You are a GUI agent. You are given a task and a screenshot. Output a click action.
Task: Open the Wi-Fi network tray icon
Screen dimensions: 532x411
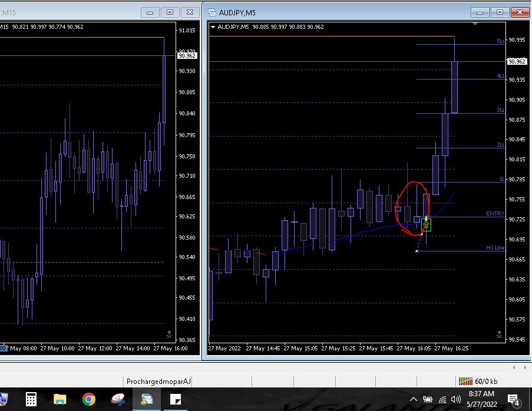(442, 399)
